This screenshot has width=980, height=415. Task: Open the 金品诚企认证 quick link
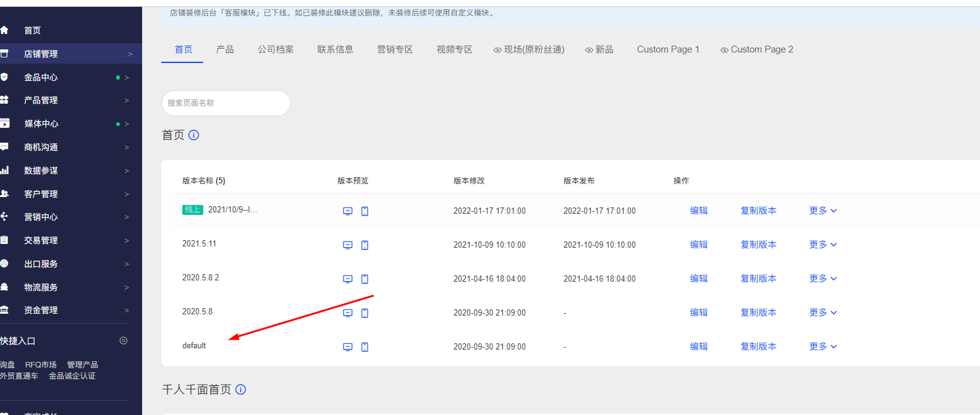pos(72,376)
